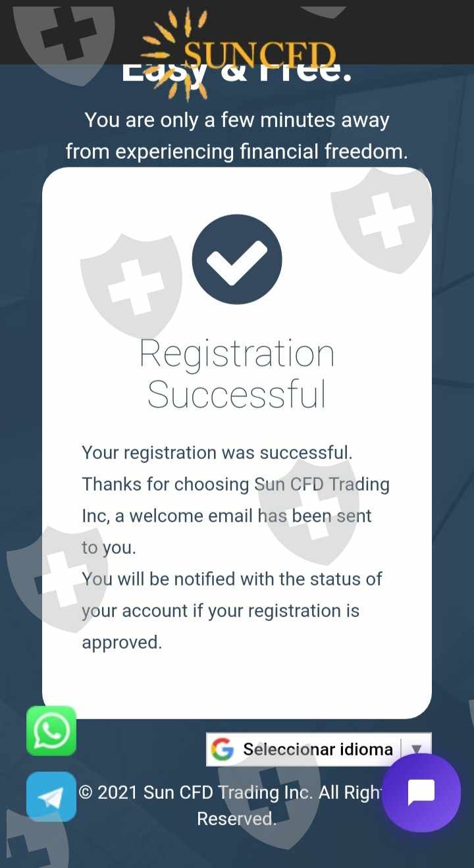Click the Google G logo in language selector
Screen dimensions: 474x868
tap(223, 749)
